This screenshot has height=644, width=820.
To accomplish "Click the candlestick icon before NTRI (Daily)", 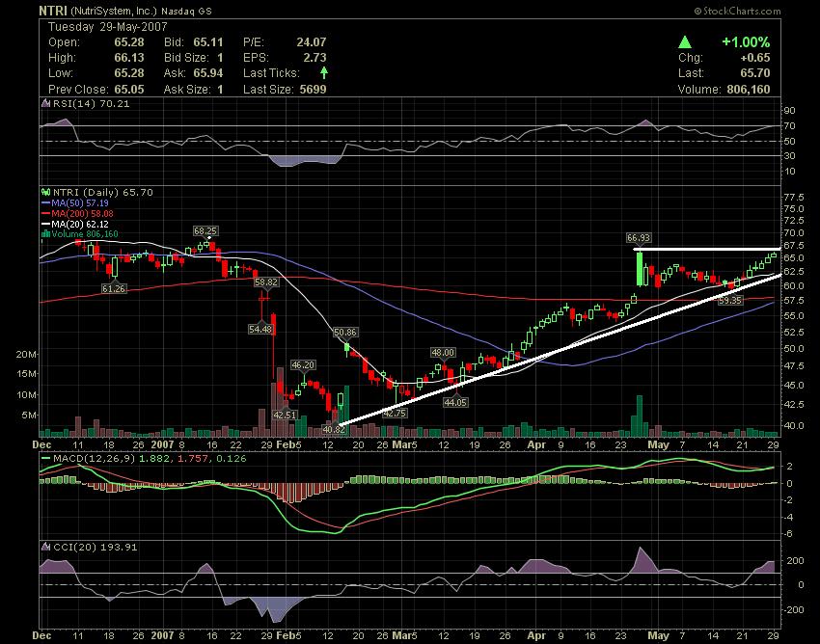I will (x=46, y=193).
